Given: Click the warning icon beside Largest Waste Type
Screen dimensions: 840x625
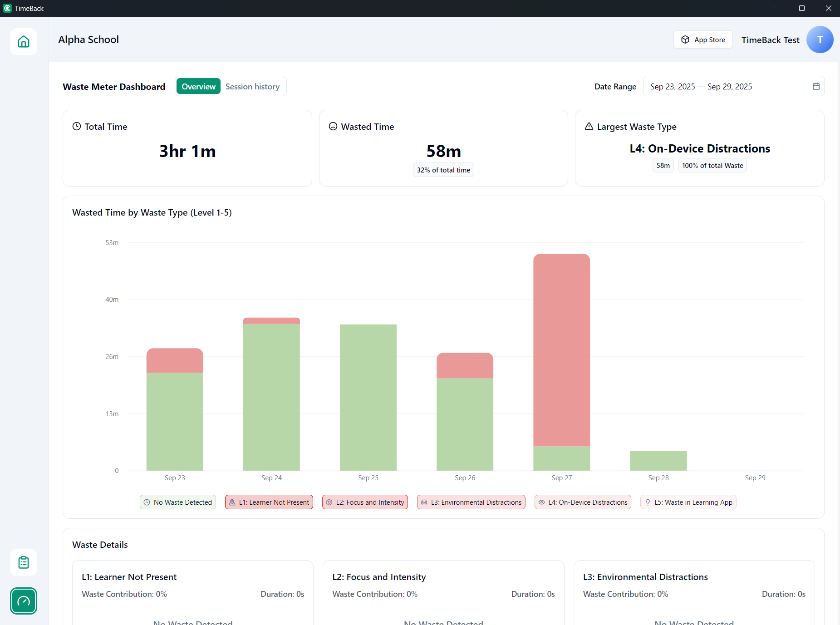Looking at the screenshot, I should coord(589,127).
